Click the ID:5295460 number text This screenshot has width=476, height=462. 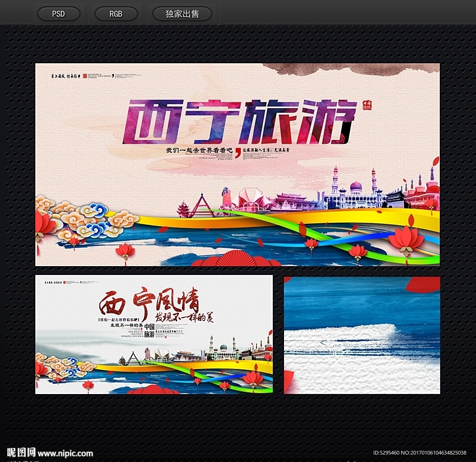(x=386, y=453)
